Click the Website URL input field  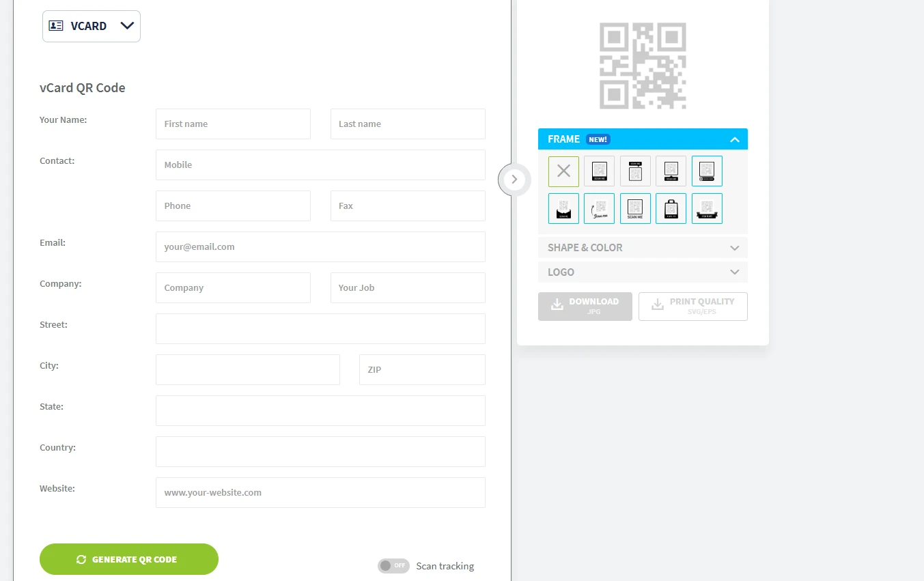320,492
